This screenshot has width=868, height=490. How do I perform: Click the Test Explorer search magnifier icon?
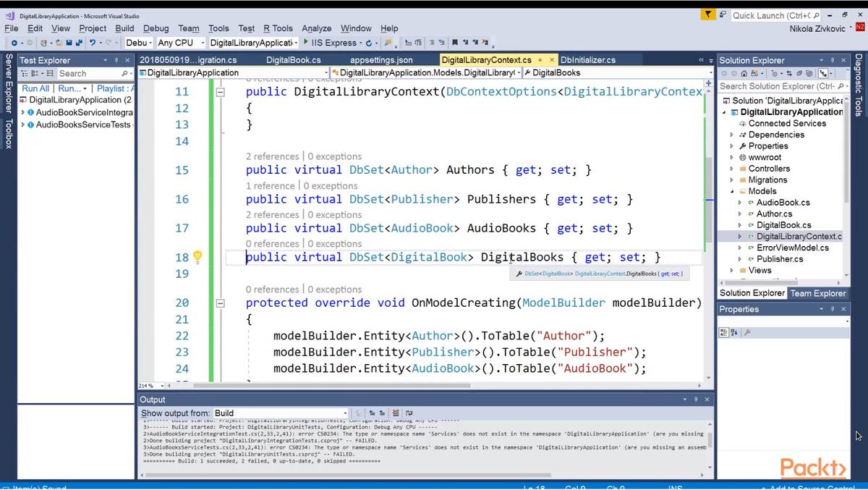(x=124, y=74)
